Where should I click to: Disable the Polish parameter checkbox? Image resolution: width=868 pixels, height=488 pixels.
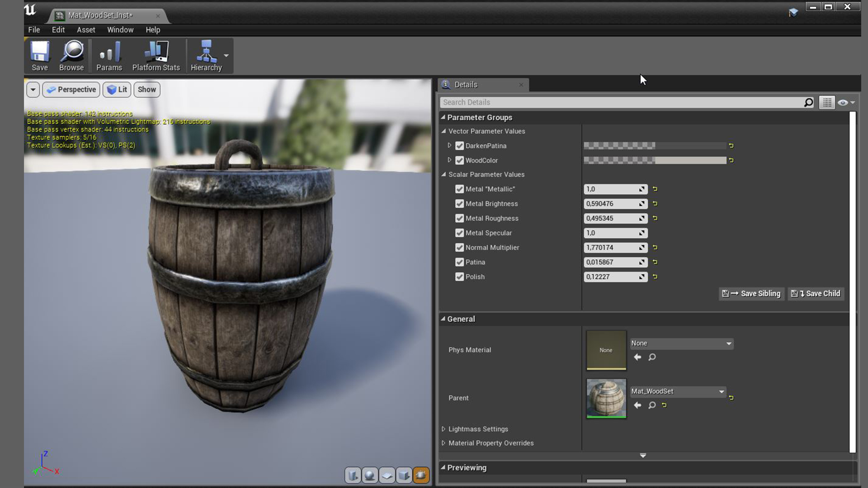pyautogui.click(x=460, y=277)
